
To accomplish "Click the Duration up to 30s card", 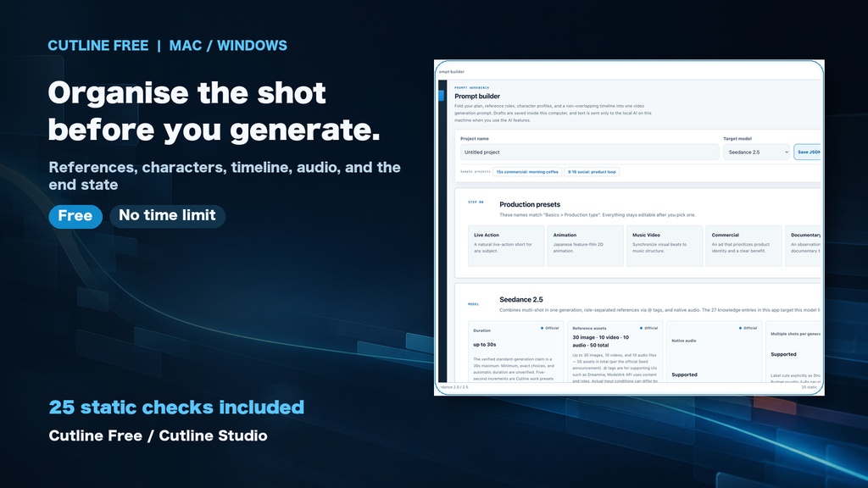I will tap(516, 352).
